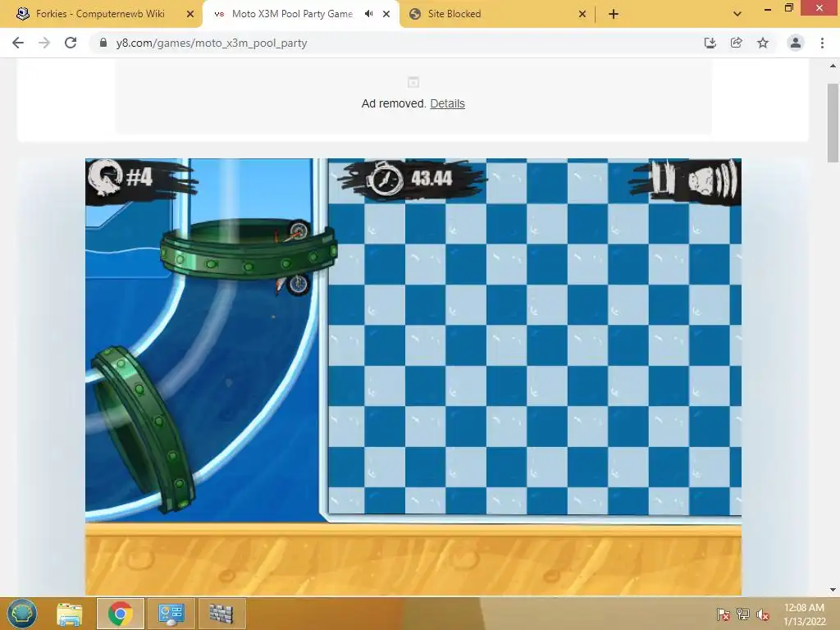Close the Moto X3M Pool Party tab
This screenshot has height=630, width=840.
click(386, 14)
